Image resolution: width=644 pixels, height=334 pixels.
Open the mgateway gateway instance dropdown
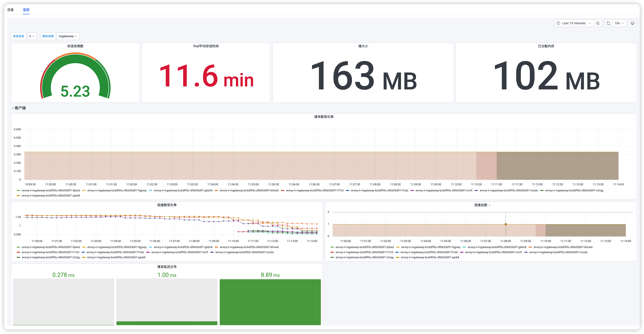point(68,36)
